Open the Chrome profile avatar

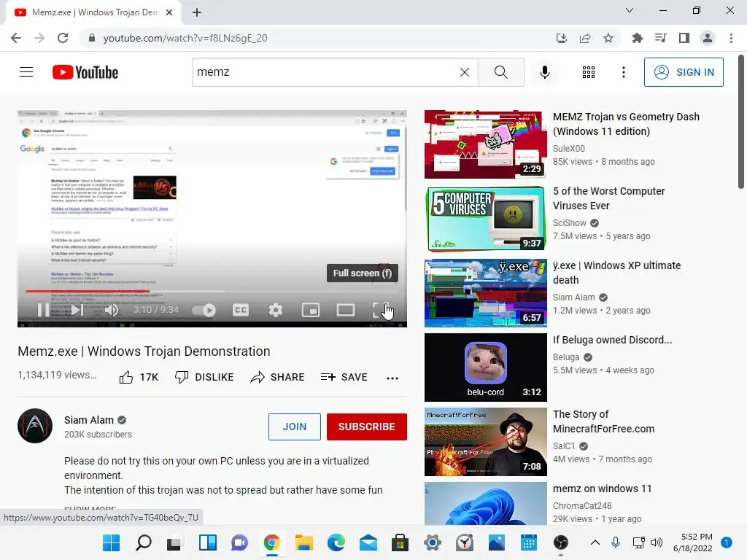pyautogui.click(x=708, y=38)
